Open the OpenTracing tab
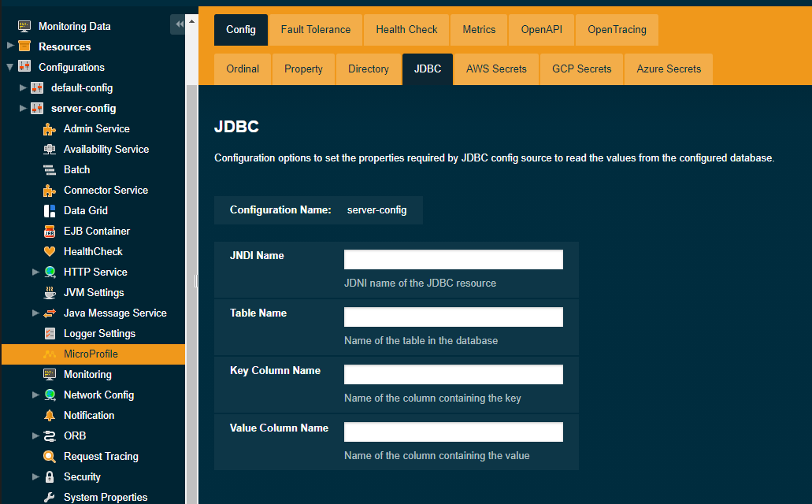Image resolution: width=812 pixels, height=504 pixels. (x=617, y=30)
